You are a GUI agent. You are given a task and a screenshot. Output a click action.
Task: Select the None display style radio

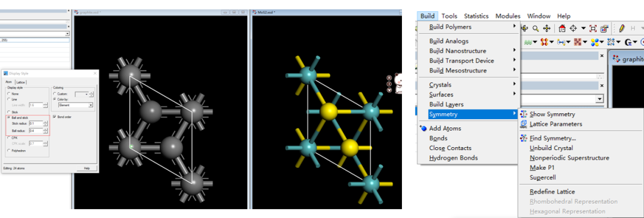point(8,94)
